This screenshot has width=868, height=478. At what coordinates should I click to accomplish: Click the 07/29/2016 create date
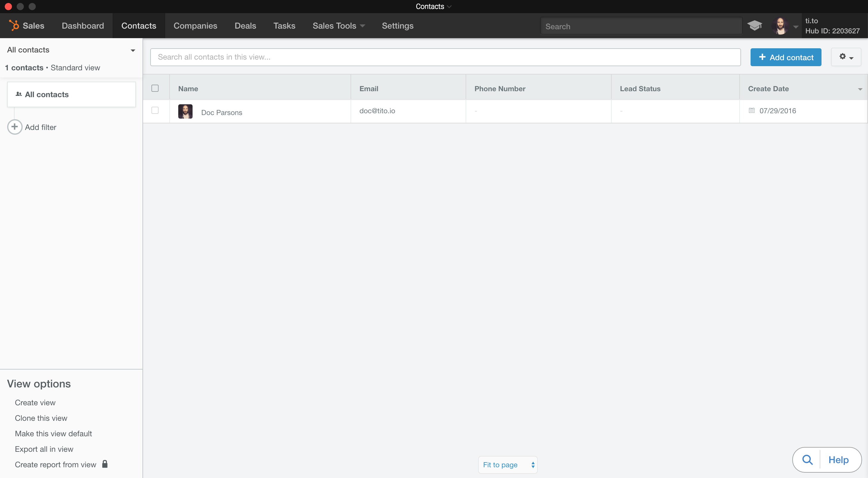(778, 111)
